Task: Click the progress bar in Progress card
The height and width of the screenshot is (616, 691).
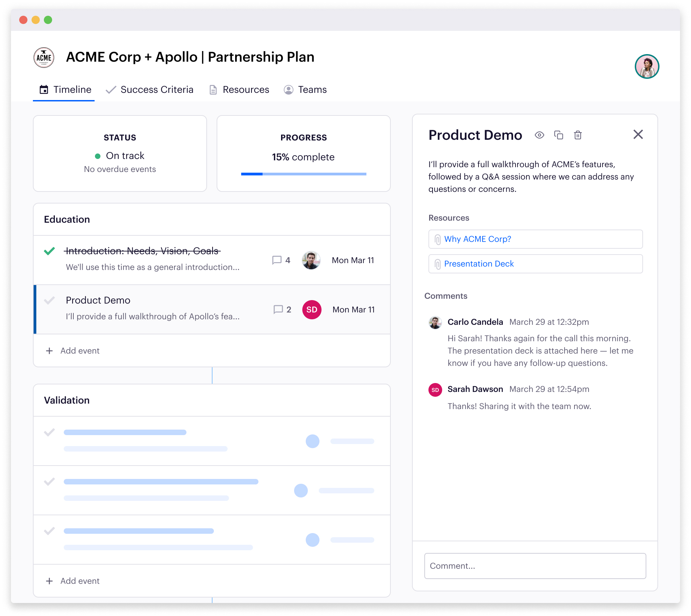Action: (x=303, y=174)
